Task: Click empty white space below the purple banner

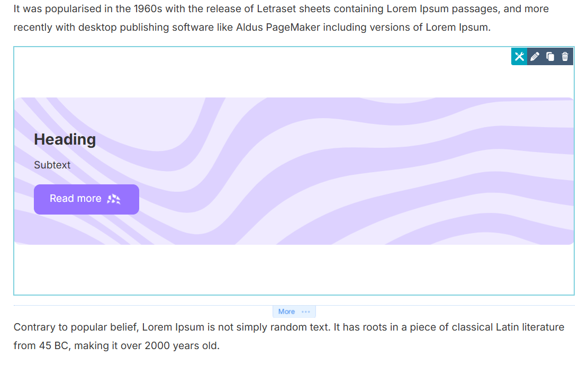Action: click(x=265, y=269)
